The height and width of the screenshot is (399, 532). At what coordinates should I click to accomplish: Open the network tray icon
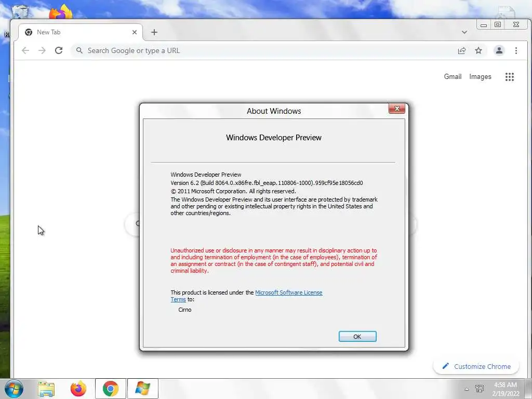pyautogui.click(x=480, y=389)
